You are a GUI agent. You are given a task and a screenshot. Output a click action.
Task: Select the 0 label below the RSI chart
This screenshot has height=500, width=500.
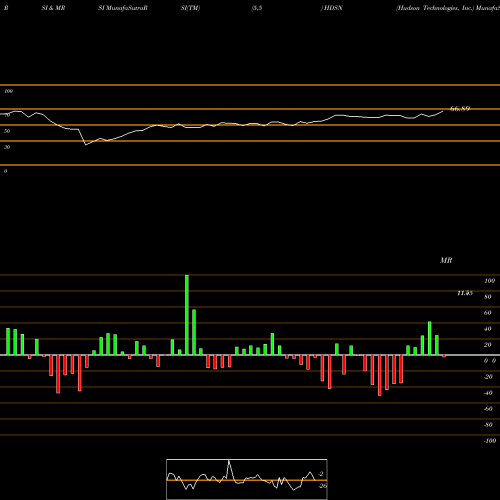pyautogui.click(x=5, y=171)
